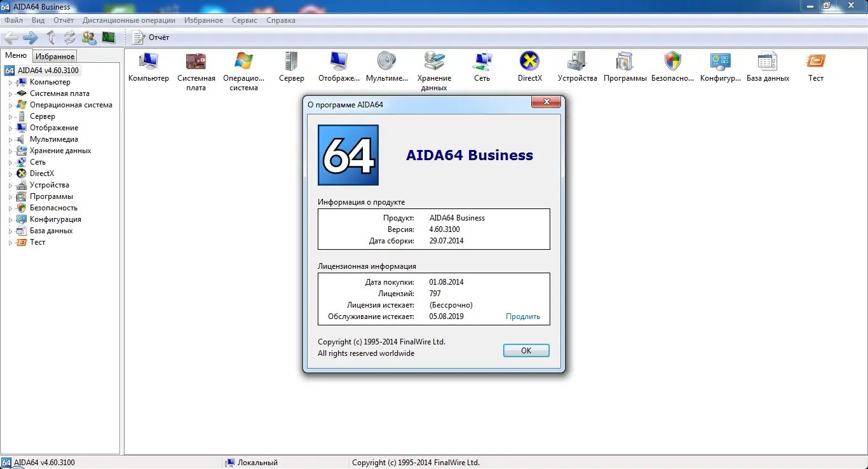Switch to the Избранное tab in the sidebar
868x469 pixels.
(55, 57)
